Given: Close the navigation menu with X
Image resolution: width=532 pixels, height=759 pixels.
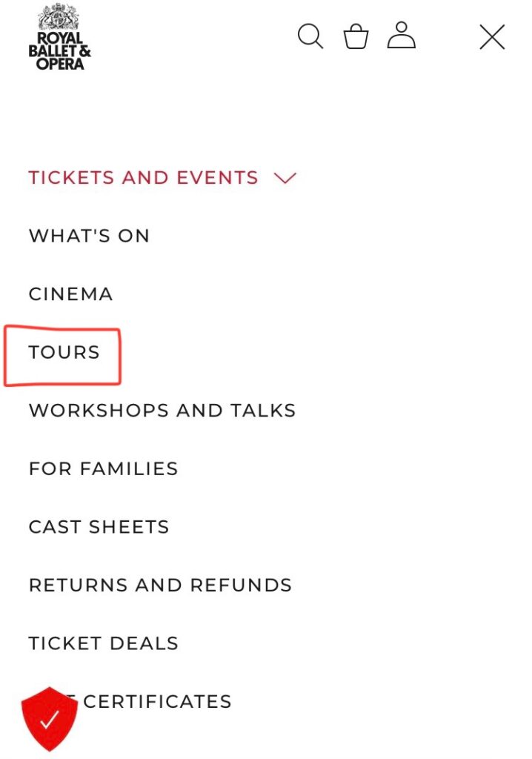Looking at the screenshot, I should point(492,37).
